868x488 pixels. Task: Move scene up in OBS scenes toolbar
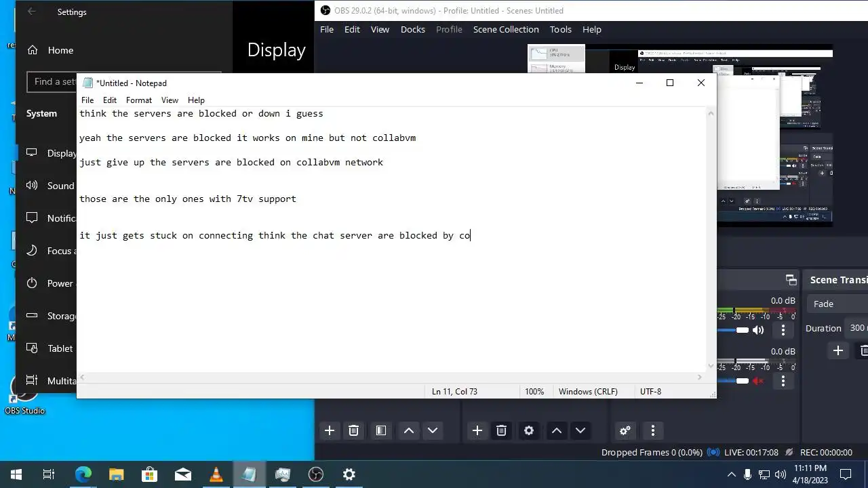pyautogui.click(x=409, y=430)
